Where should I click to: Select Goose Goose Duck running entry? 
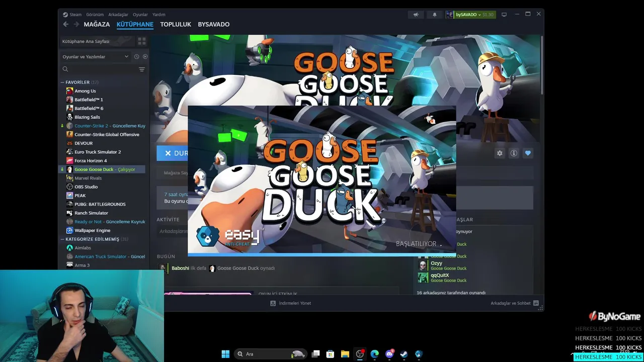[103, 169]
